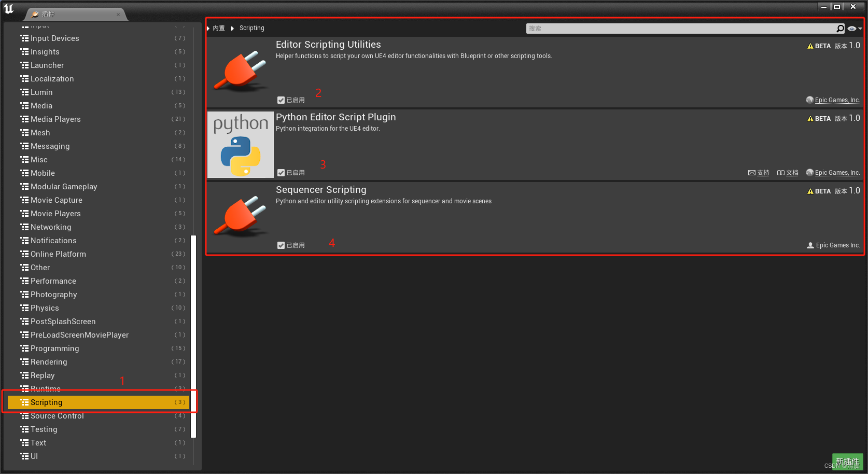Click the Python Editor Script Plugin python icon
This screenshot has height=474, width=868.
(240, 144)
